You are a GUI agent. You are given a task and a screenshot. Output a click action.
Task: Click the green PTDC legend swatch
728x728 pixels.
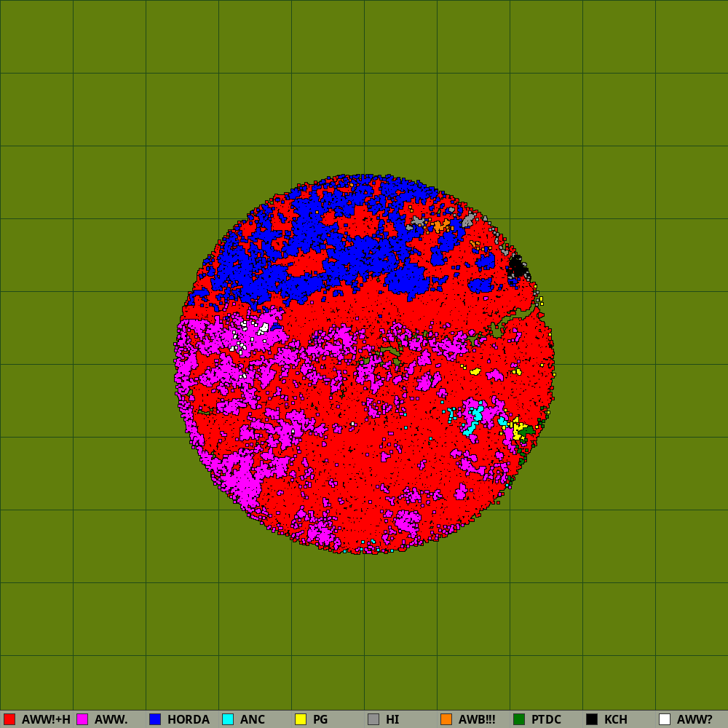519,719
